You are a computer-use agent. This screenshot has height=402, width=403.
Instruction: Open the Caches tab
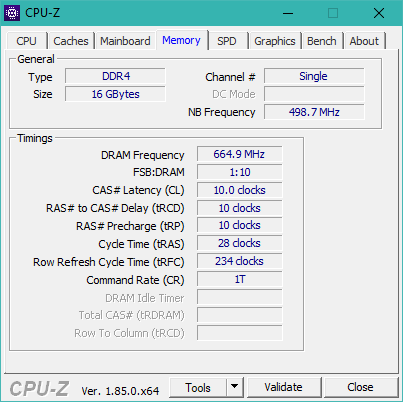pos(71,41)
